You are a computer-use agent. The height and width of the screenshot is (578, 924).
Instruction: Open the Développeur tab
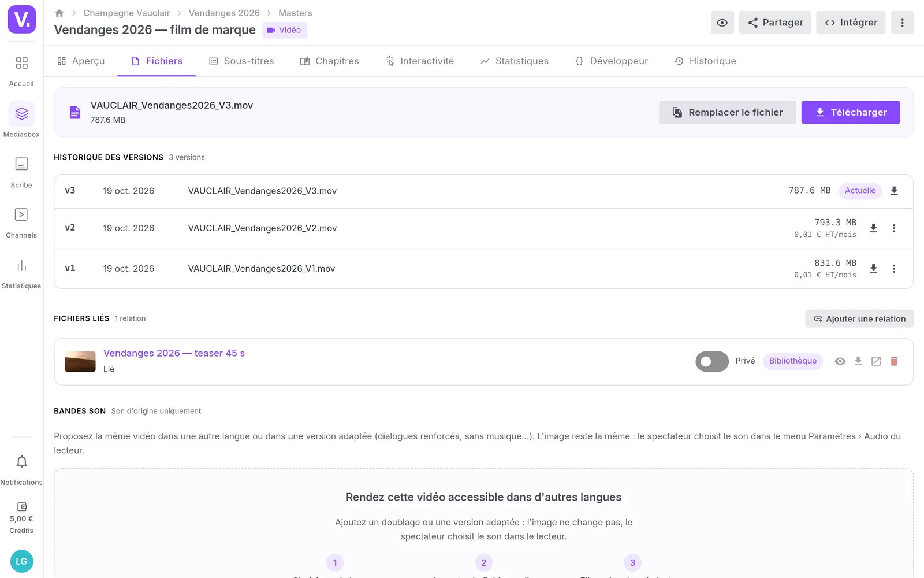click(x=612, y=61)
